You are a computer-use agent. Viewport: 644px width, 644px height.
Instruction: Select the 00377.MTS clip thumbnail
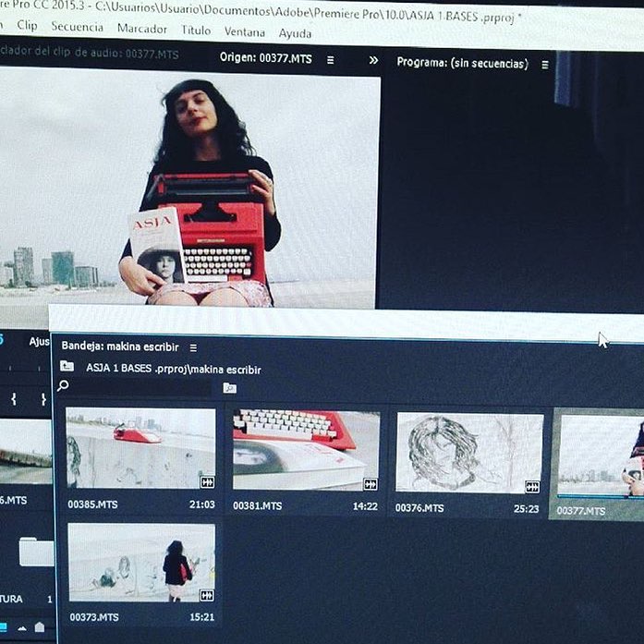click(x=601, y=456)
